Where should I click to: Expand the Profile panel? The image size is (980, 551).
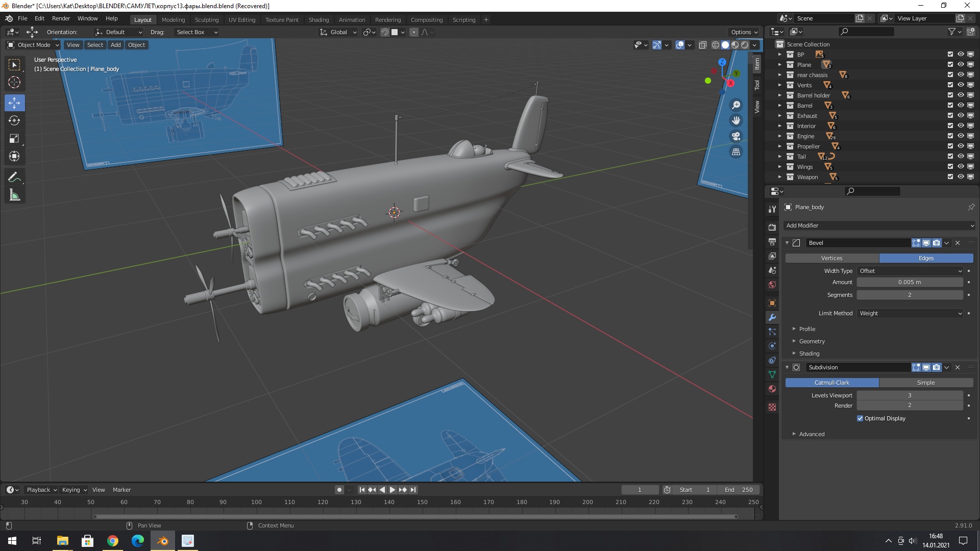click(x=807, y=329)
